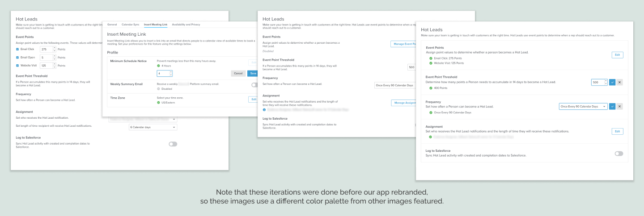Open the Availability and Privacy tab
The height and width of the screenshot is (216, 644).
[x=186, y=24]
